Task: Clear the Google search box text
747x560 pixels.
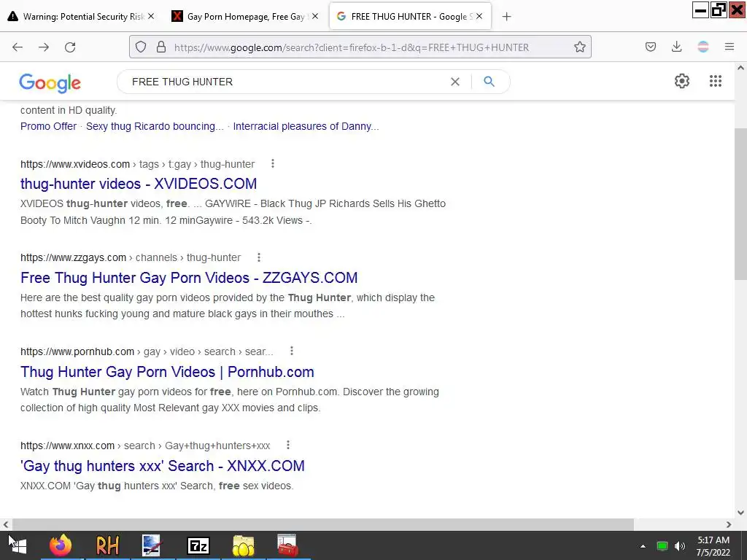Action: pyautogui.click(x=455, y=82)
